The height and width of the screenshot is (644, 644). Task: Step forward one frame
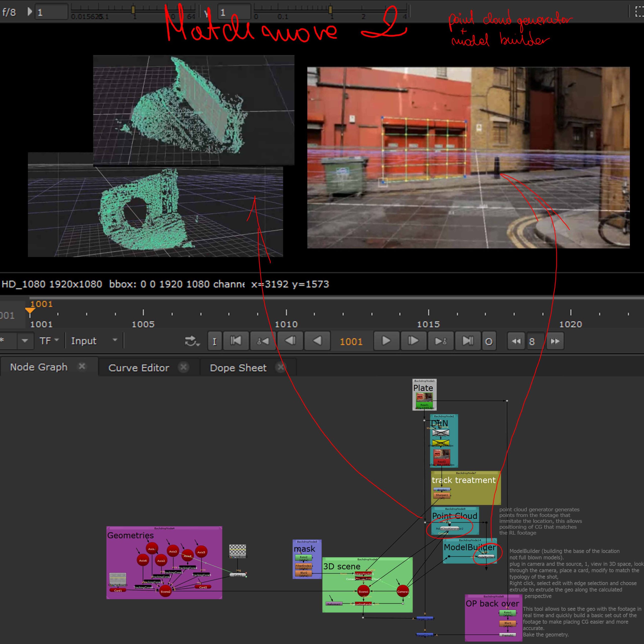pos(413,341)
